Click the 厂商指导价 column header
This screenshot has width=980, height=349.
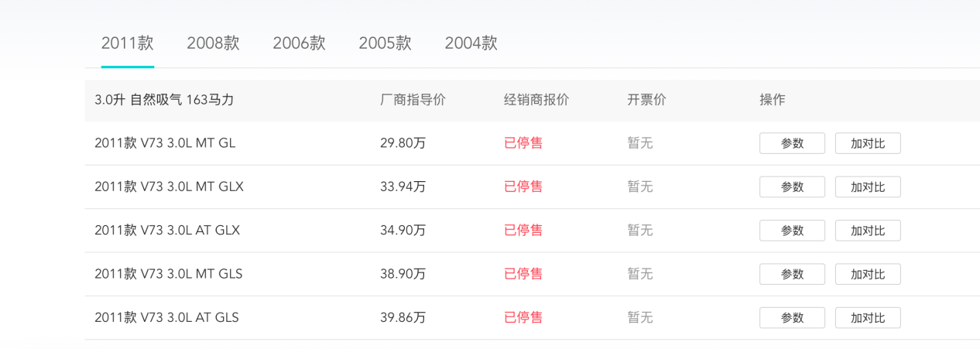coord(413,100)
